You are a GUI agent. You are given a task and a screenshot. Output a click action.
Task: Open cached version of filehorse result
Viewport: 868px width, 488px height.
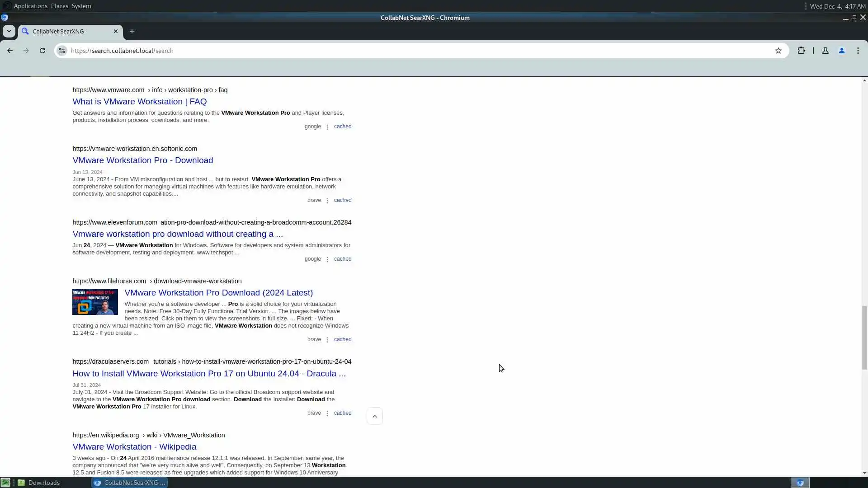(342, 339)
